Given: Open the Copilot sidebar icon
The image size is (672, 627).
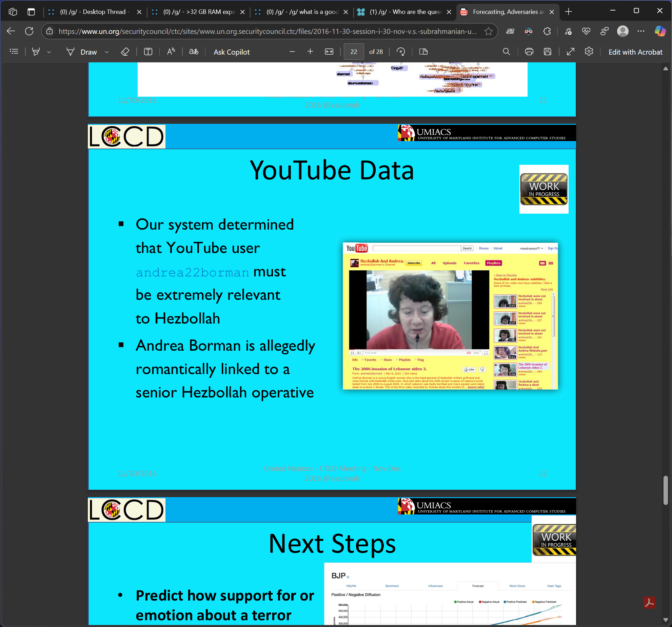Looking at the screenshot, I should [660, 31].
